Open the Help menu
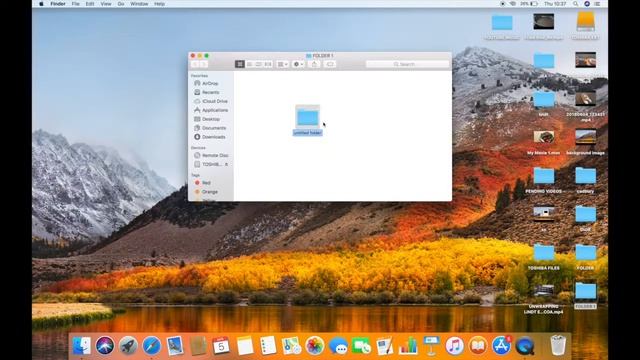This screenshot has height=360, width=640. tap(160, 4)
